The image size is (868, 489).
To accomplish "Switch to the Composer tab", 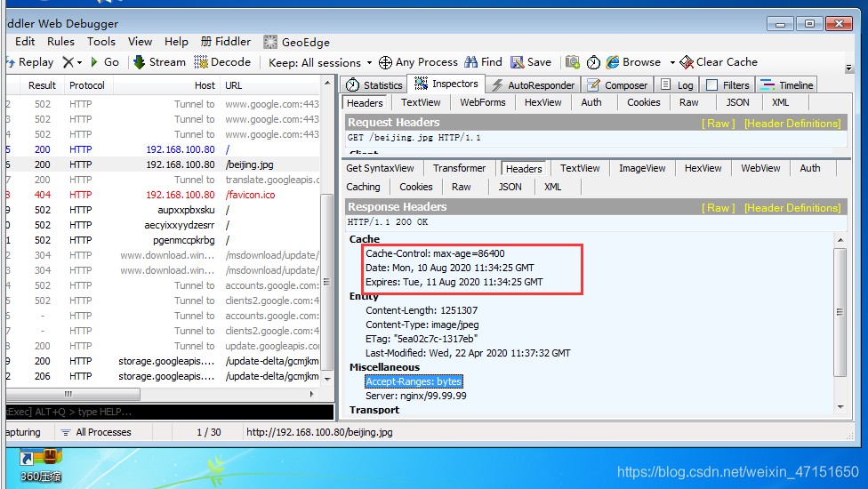I will pos(616,85).
